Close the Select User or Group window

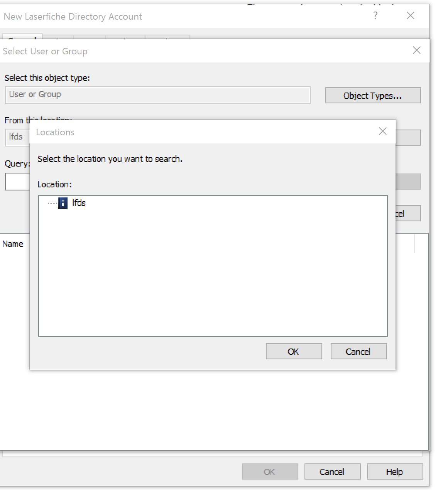click(416, 51)
